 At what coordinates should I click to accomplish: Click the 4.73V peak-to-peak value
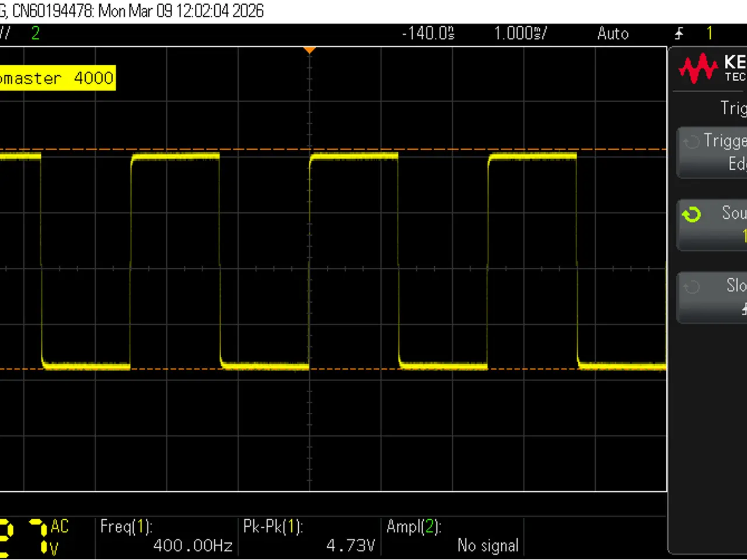click(x=350, y=545)
